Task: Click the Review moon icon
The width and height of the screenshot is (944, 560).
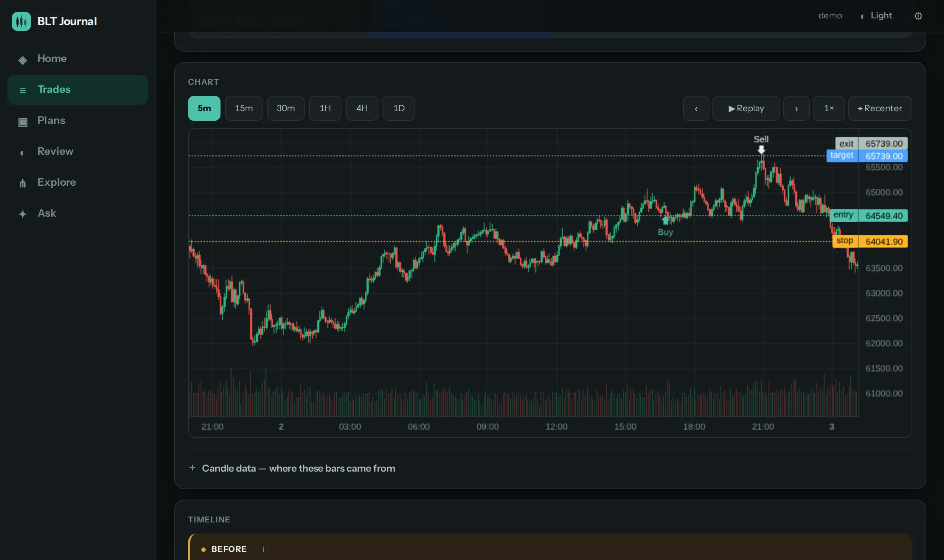Action: (22, 153)
